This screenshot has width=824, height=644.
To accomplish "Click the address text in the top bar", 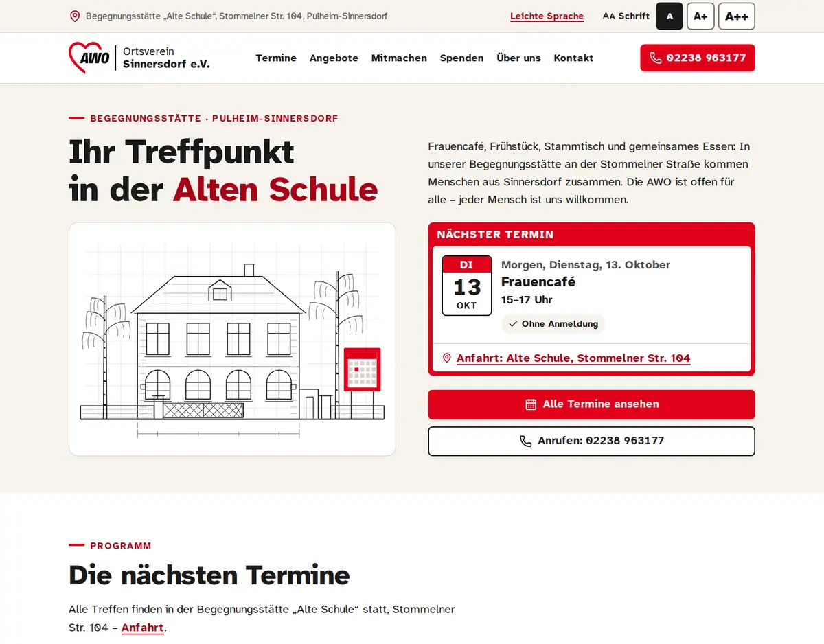I will click(x=236, y=16).
